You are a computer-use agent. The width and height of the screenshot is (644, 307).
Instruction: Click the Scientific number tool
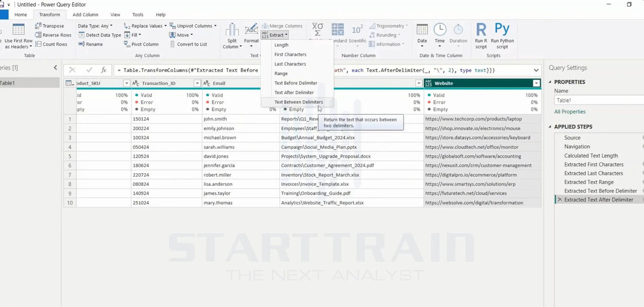tap(357, 34)
